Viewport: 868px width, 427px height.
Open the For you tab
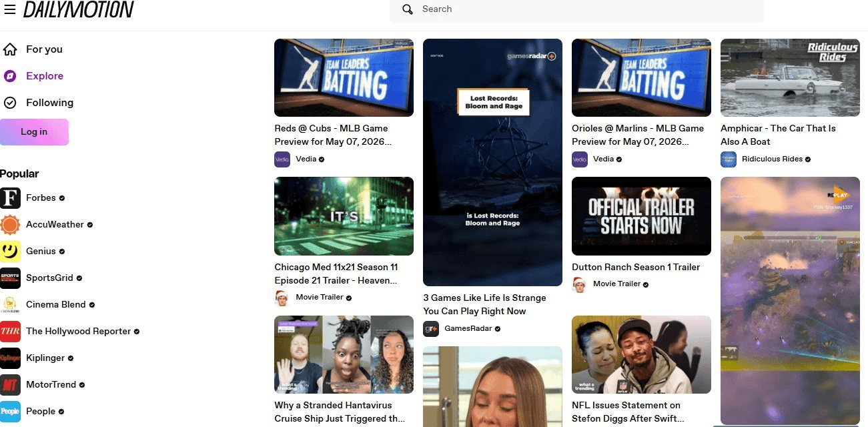coord(44,49)
